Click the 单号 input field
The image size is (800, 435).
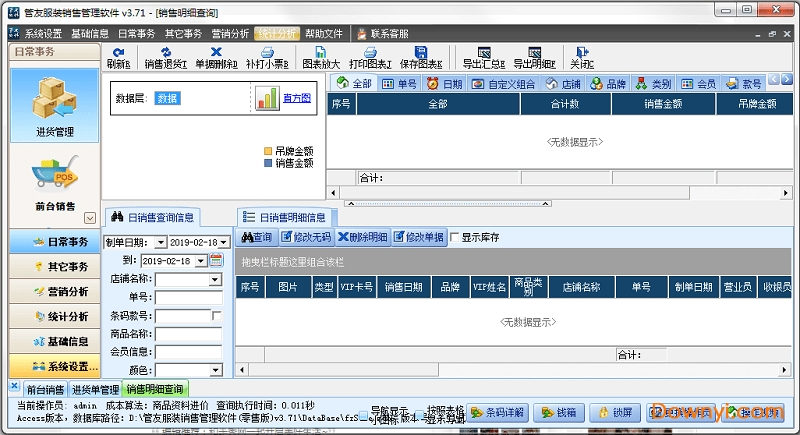pos(188,297)
